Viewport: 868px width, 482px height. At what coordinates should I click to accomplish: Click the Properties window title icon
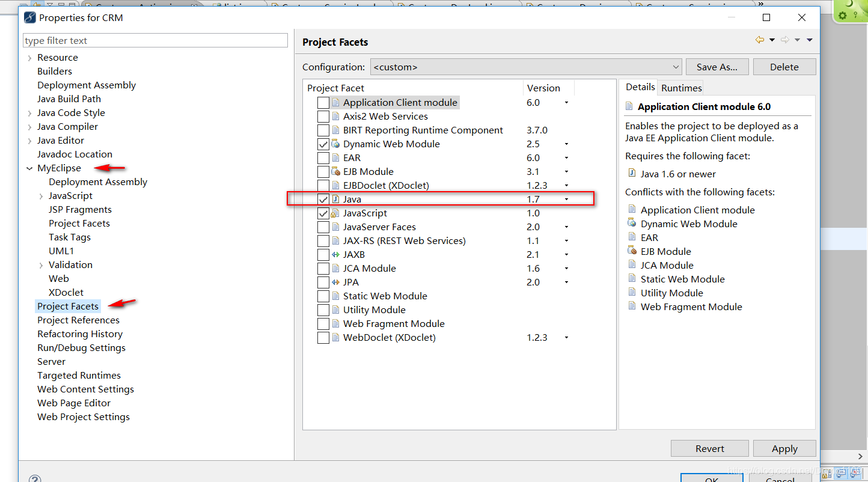30,17
